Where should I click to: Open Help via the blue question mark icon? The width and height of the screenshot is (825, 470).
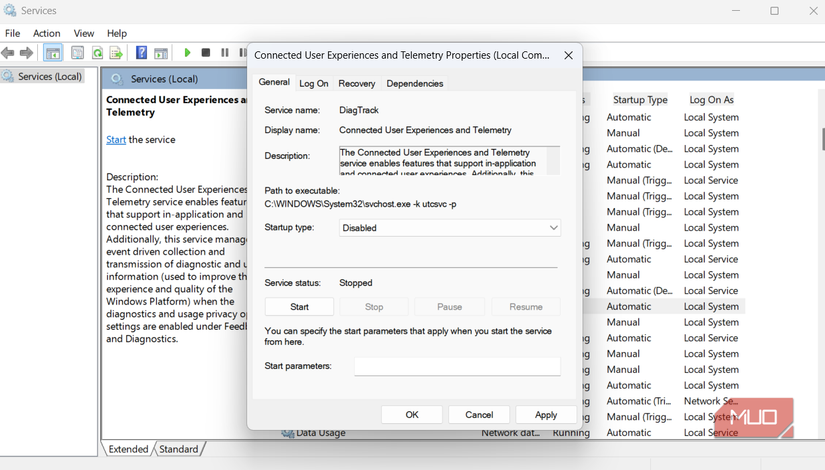142,53
